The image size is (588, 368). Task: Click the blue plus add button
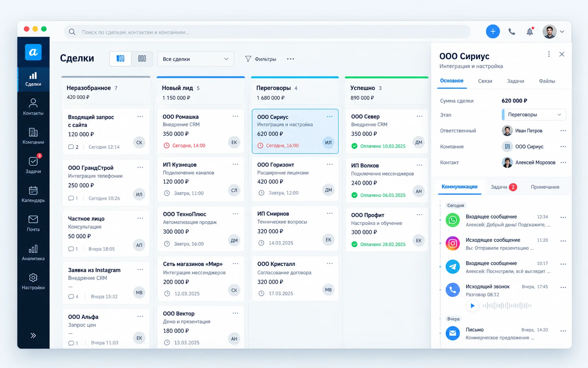point(493,32)
